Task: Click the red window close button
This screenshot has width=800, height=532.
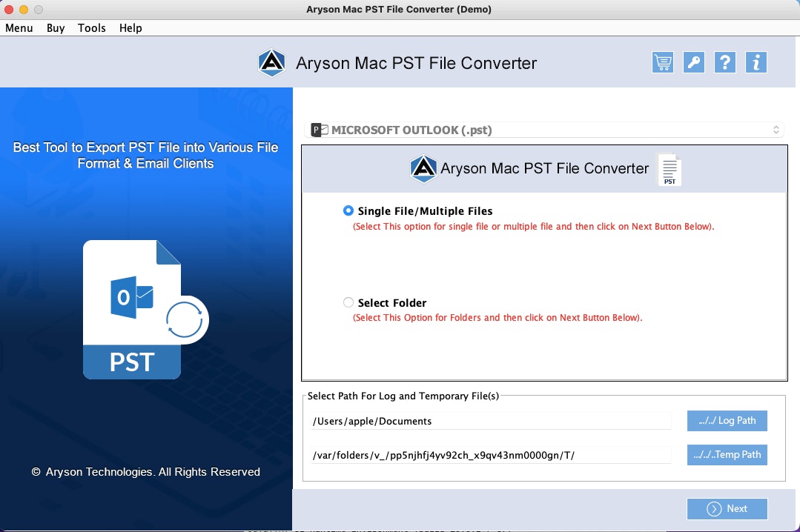Action: click(x=9, y=9)
